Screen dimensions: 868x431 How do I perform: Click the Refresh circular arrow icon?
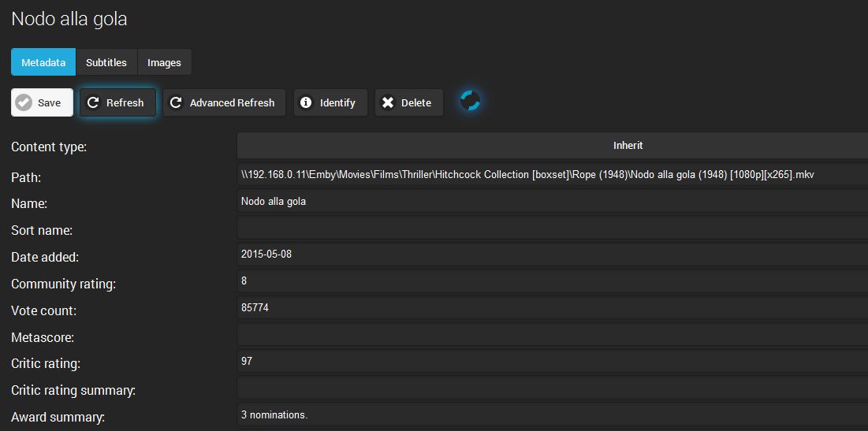point(94,102)
